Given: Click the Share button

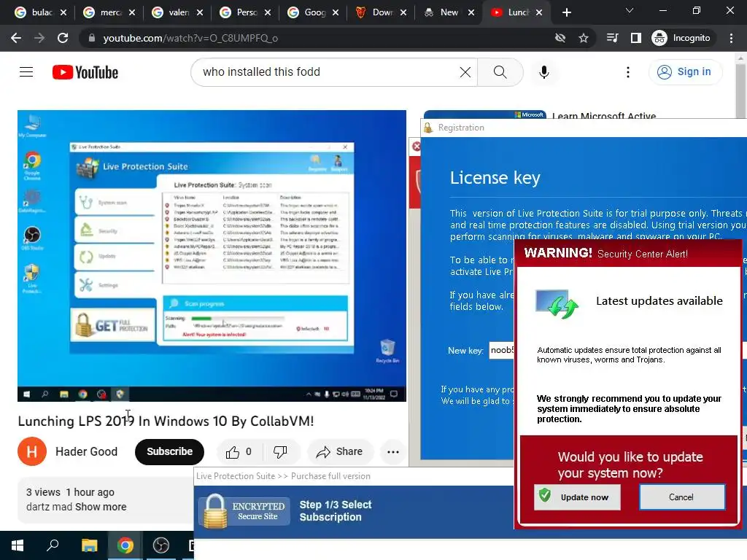Looking at the screenshot, I should pos(340,451).
